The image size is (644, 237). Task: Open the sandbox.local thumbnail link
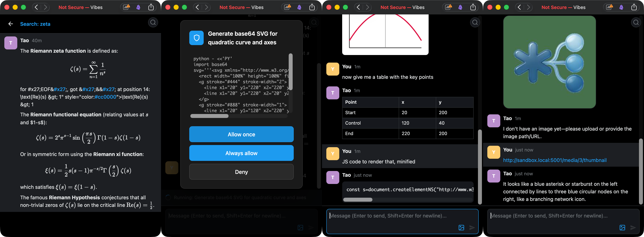[554, 160]
